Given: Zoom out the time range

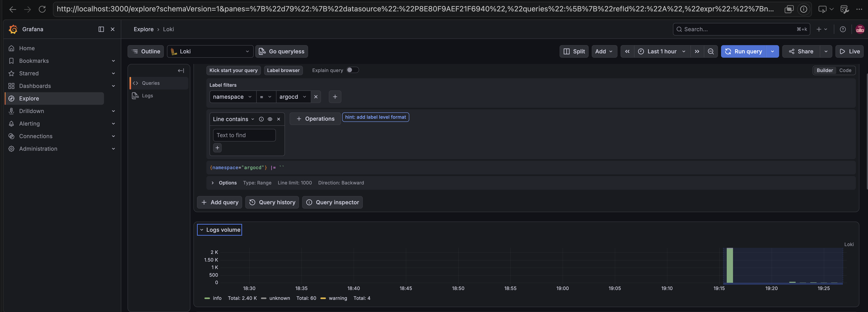Looking at the screenshot, I should pyautogui.click(x=711, y=51).
